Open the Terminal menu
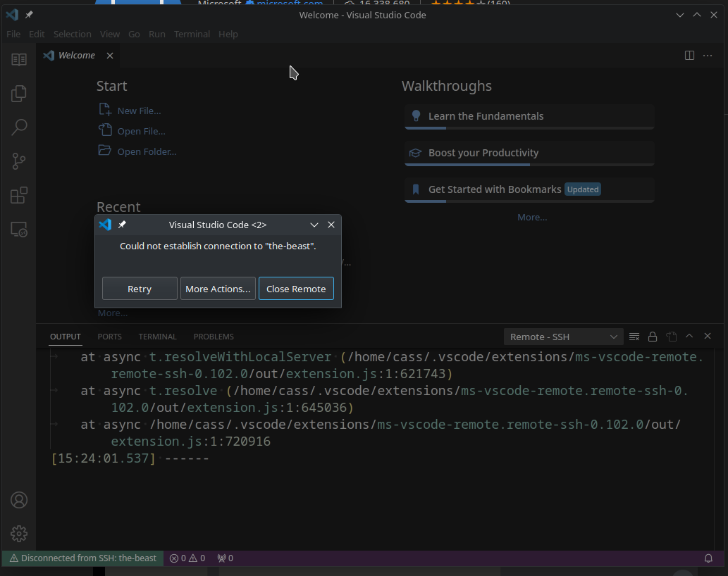The width and height of the screenshot is (728, 576). point(192,34)
